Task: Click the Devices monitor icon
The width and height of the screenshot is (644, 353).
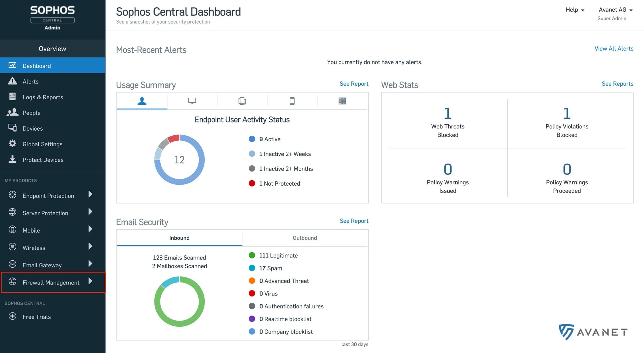Action: 13,128
